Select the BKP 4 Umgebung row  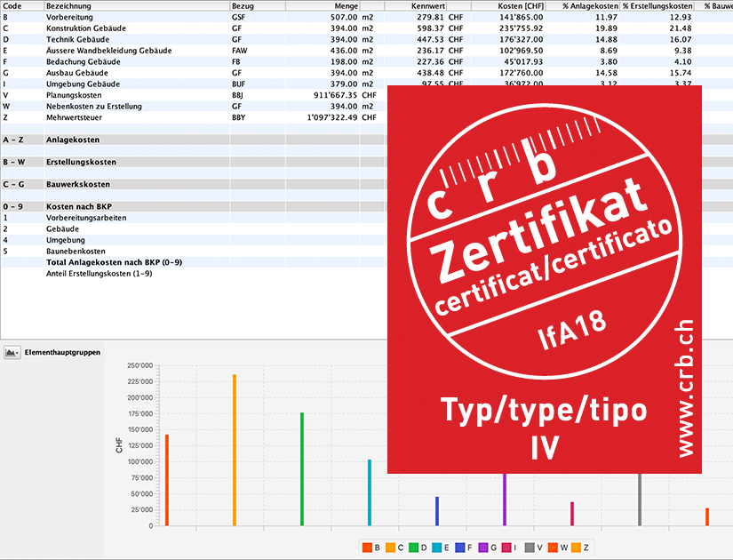pos(194,240)
